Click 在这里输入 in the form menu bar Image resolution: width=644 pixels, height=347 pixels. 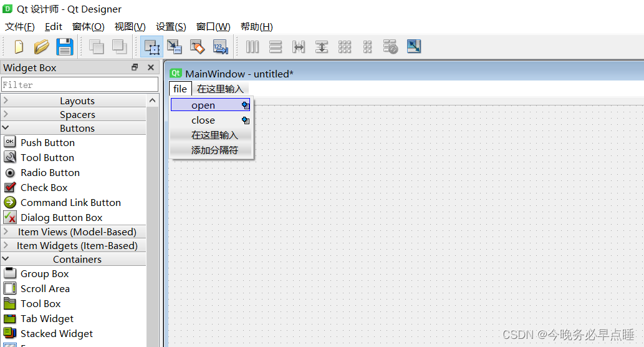coord(220,89)
